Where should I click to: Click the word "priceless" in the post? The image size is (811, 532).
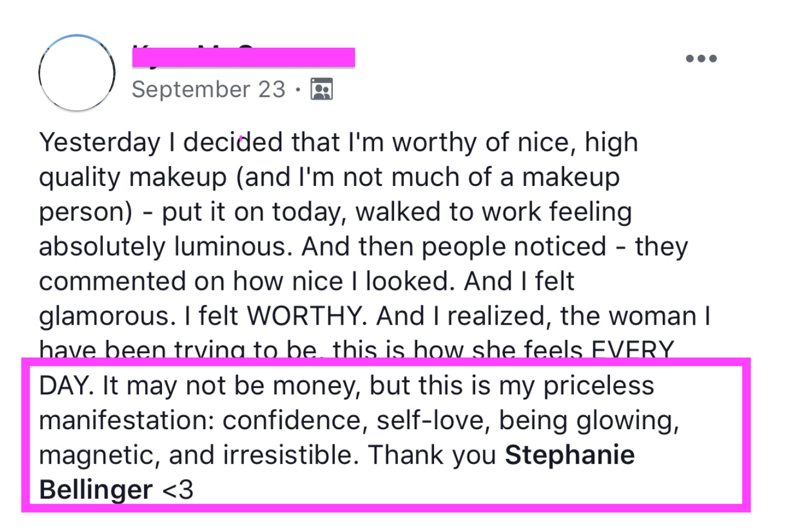598,386
